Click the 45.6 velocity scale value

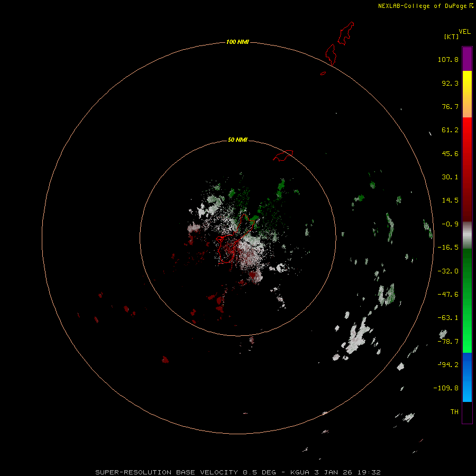pos(450,153)
